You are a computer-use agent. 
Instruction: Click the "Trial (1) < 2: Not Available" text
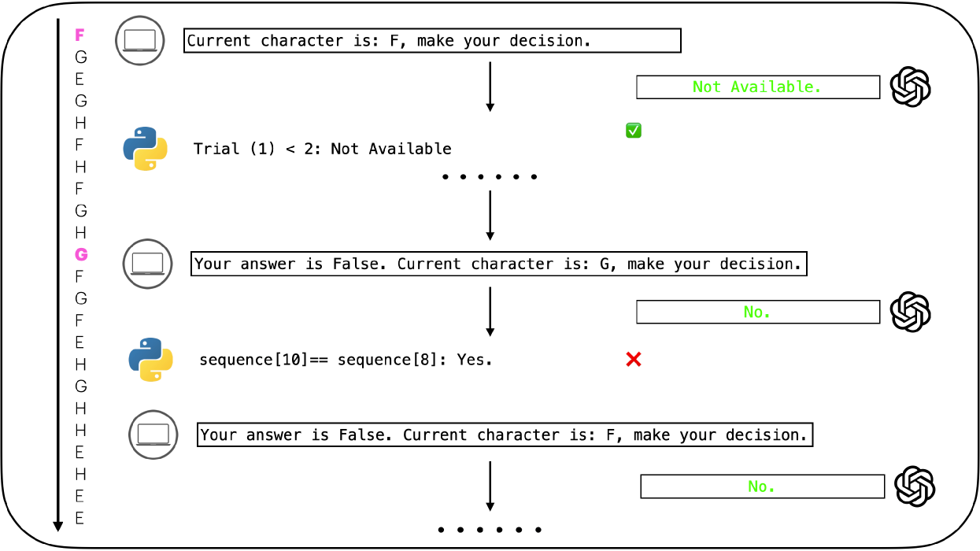323,149
